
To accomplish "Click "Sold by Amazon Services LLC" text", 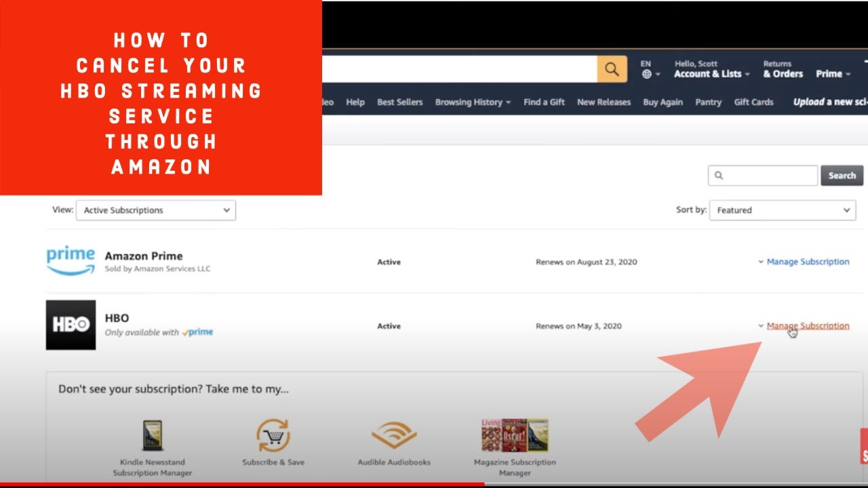I will (x=157, y=269).
